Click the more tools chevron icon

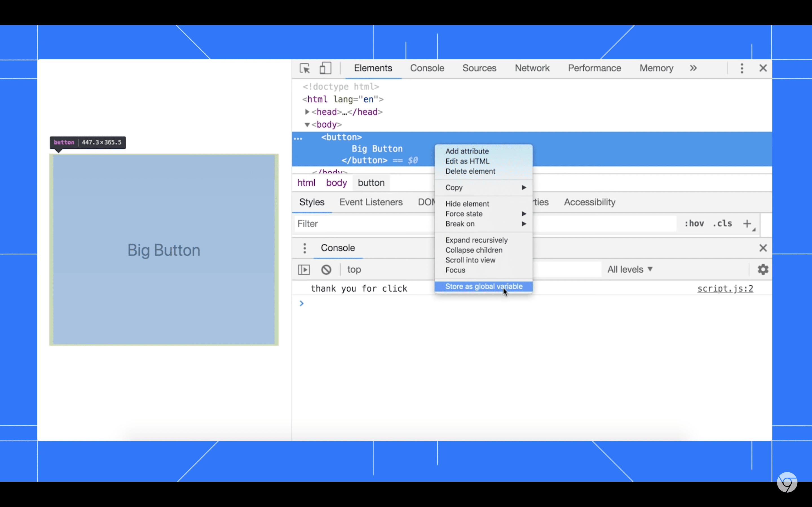694,68
